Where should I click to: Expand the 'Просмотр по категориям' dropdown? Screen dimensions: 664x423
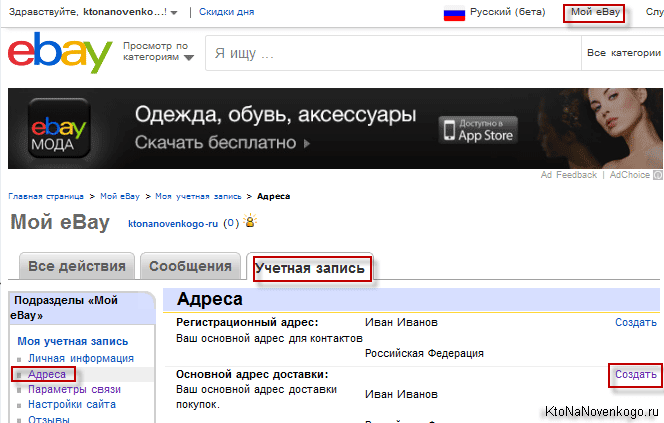[158, 51]
